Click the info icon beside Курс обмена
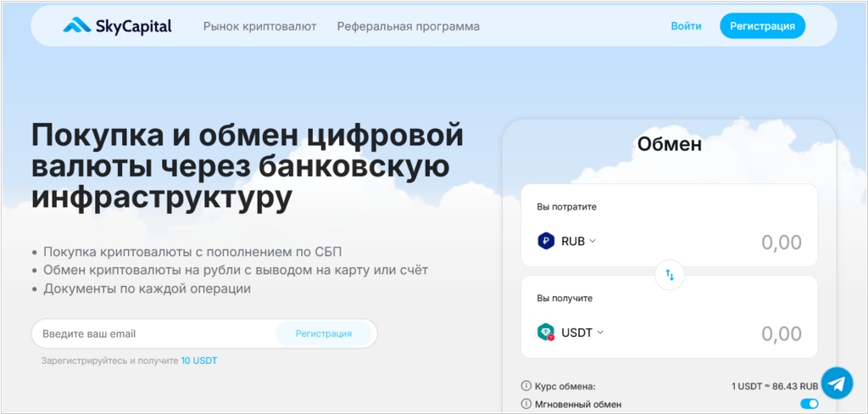The height and width of the screenshot is (414, 868). pos(526,386)
